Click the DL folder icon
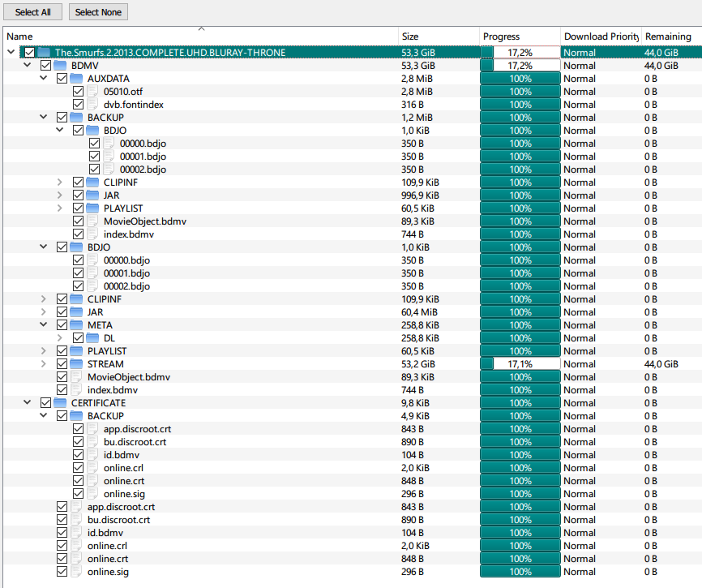 [92, 338]
